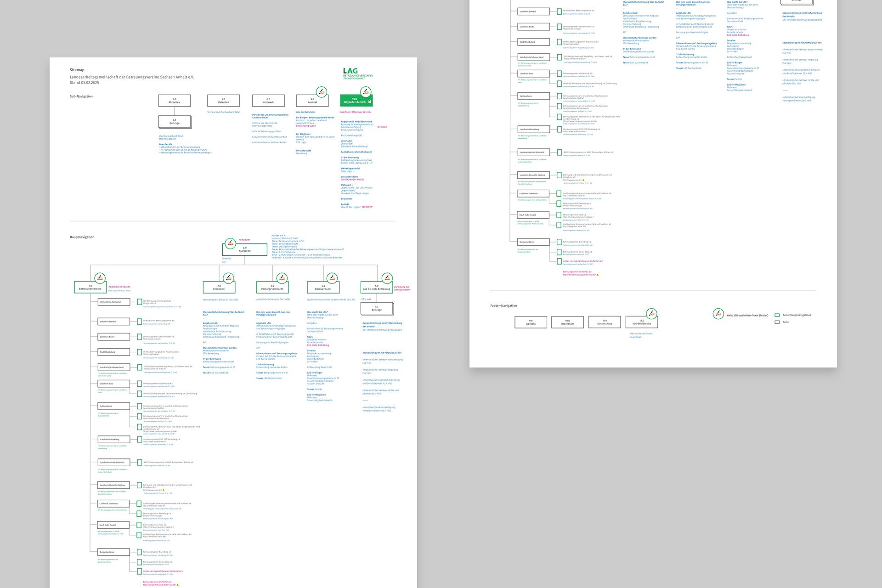This screenshot has height=588, width=882.
Task: Click the pen icon above 9.0 Kontakt in Sub-Navigation
Action: click(x=322, y=91)
